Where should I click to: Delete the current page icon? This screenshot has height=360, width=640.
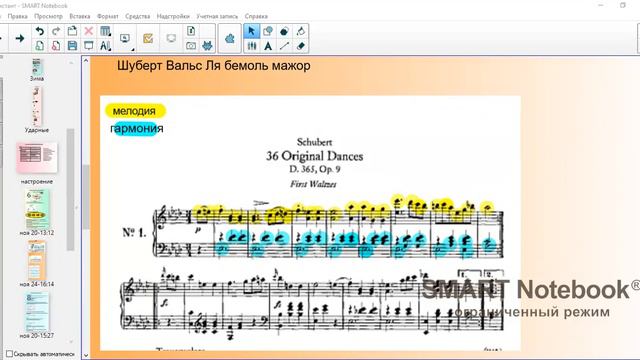[x=56, y=46]
